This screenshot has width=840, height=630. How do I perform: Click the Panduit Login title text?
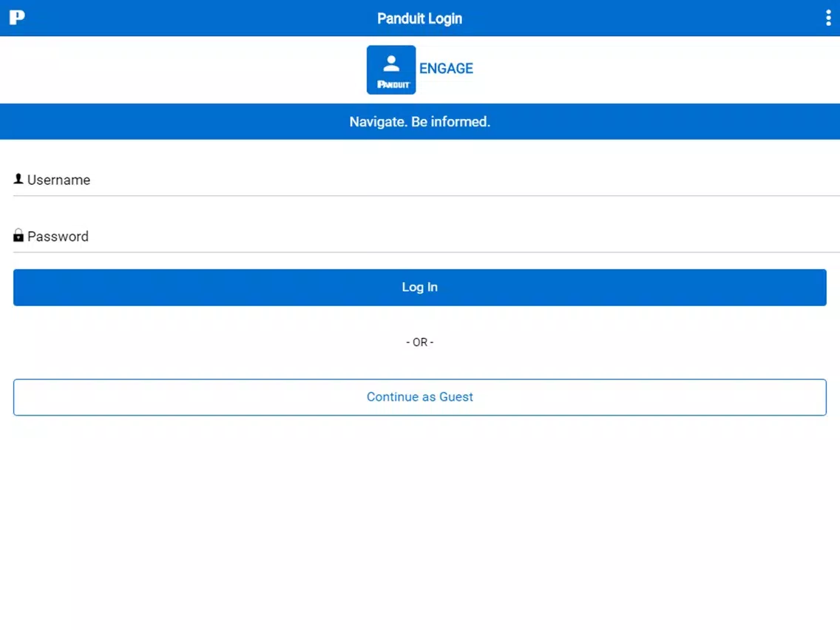420,18
